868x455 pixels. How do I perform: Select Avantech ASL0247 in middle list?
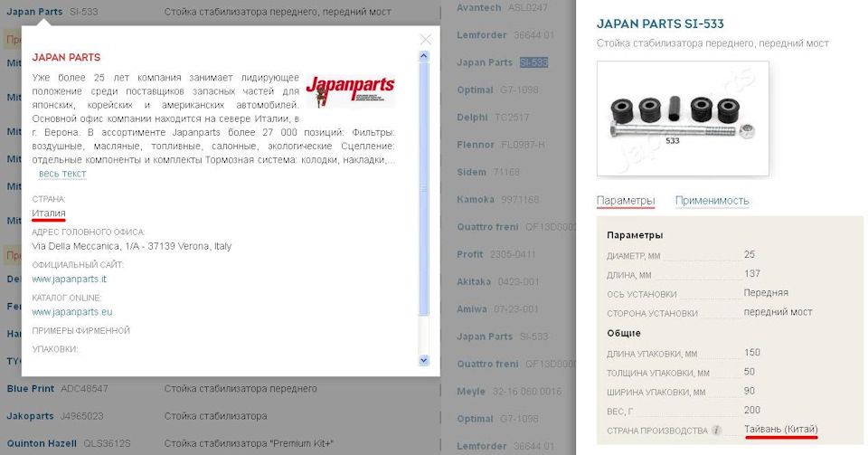pyautogui.click(x=502, y=8)
